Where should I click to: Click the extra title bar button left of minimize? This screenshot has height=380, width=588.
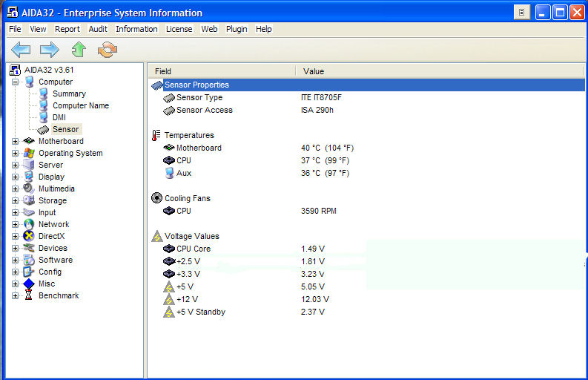(x=521, y=13)
